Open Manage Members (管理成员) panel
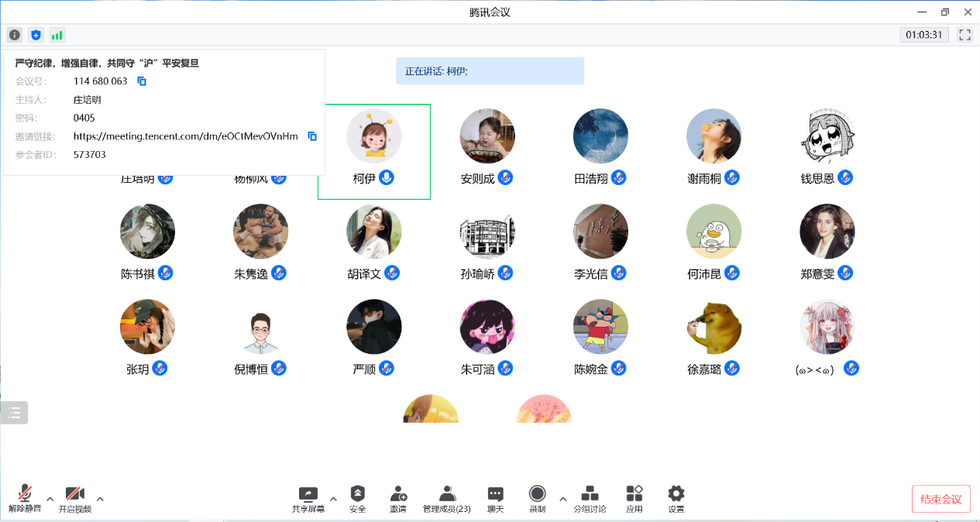Viewport: 980px width, 522px height. pos(446,499)
